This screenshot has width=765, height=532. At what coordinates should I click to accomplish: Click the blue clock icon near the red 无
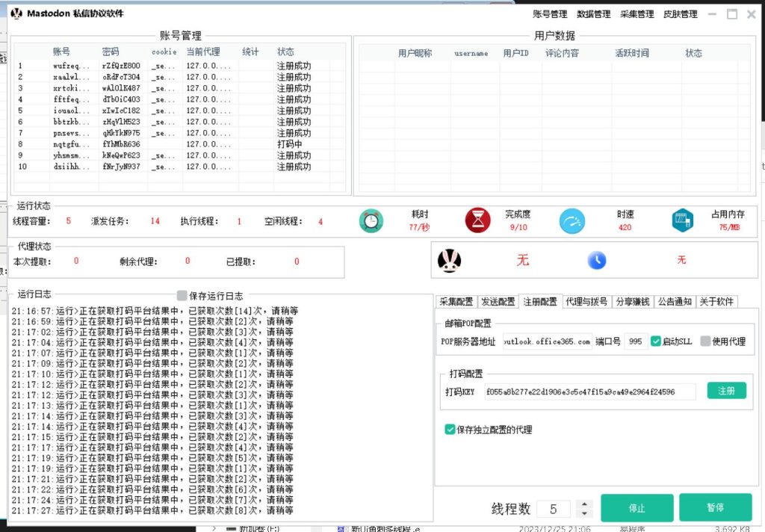coord(597,261)
